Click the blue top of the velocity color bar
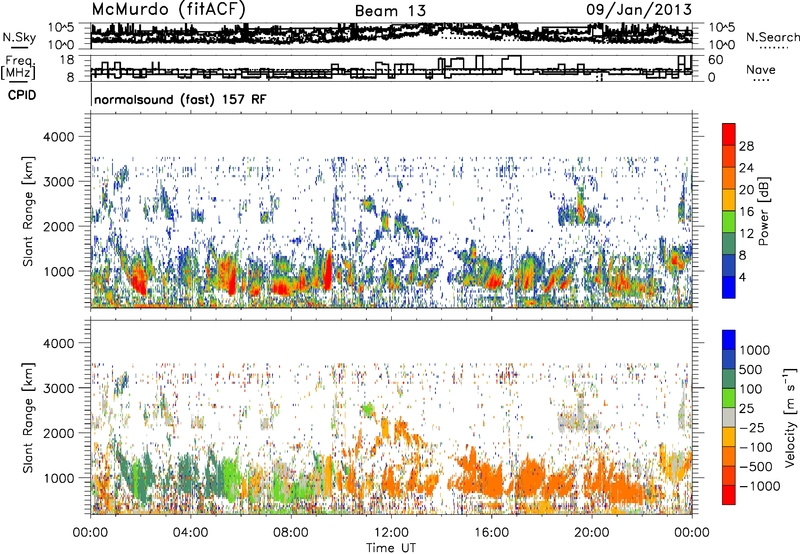The height and width of the screenshot is (554, 800). (x=729, y=340)
